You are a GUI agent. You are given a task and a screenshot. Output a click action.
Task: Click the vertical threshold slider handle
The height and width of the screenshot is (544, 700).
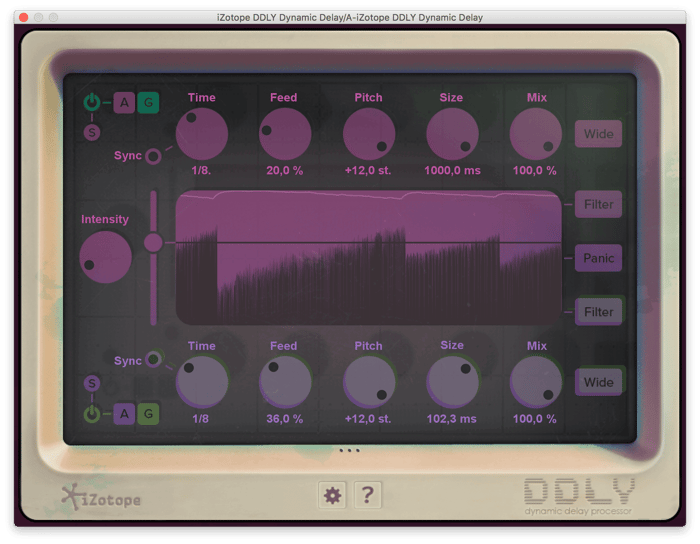point(153,243)
